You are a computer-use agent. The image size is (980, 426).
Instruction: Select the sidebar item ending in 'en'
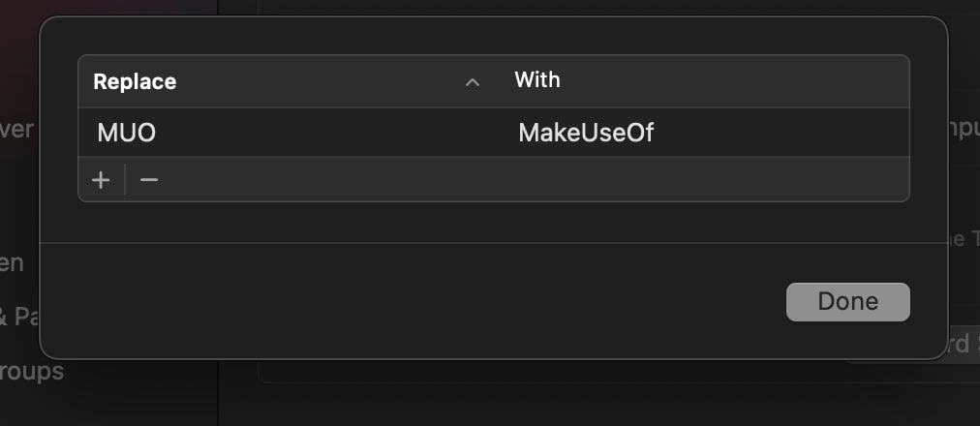point(13,262)
